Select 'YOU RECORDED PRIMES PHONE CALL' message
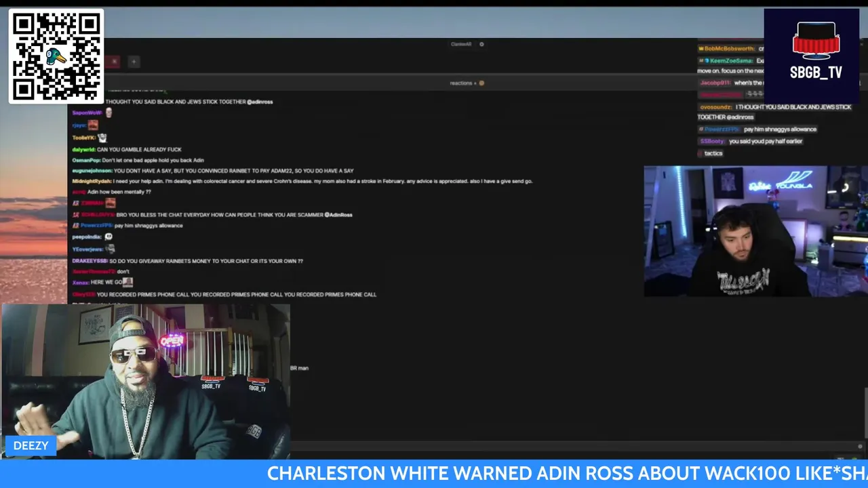868x488 pixels. 237,295
